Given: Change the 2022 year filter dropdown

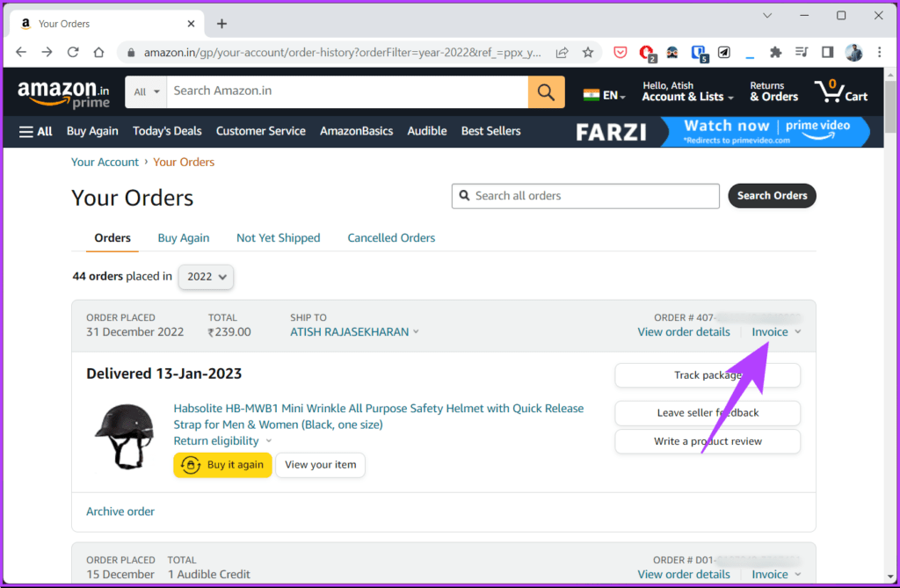Looking at the screenshot, I should click(x=206, y=277).
